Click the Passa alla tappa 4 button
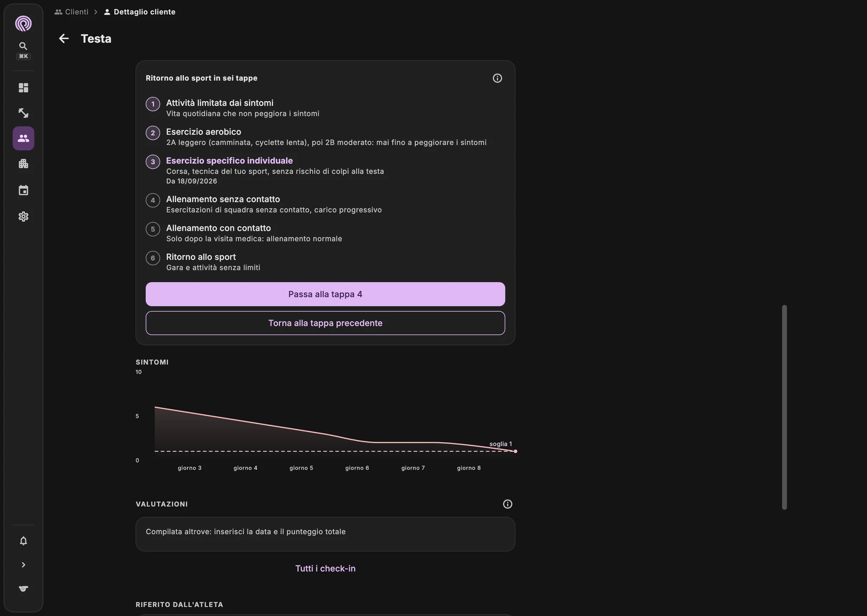 point(325,294)
